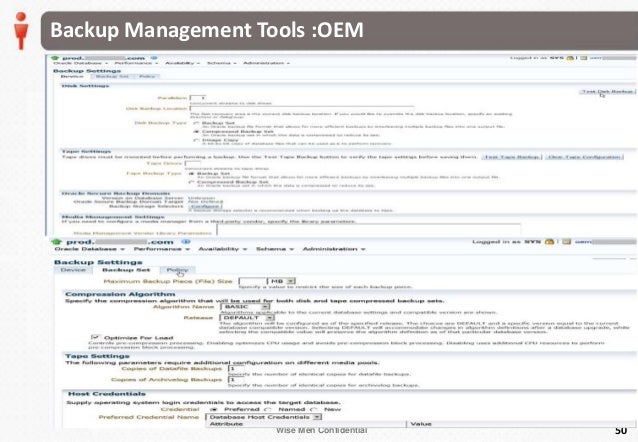Select Policy tab in upper Backup Settings

pyautogui.click(x=147, y=77)
